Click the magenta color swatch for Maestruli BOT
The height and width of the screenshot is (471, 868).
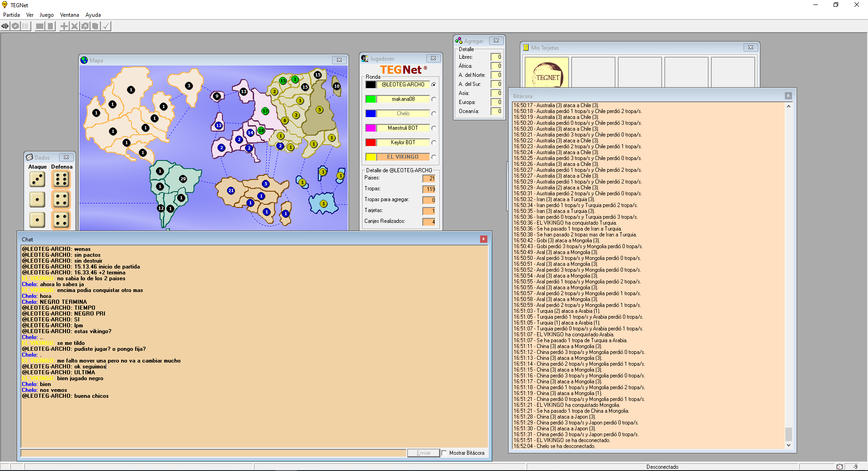point(371,128)
